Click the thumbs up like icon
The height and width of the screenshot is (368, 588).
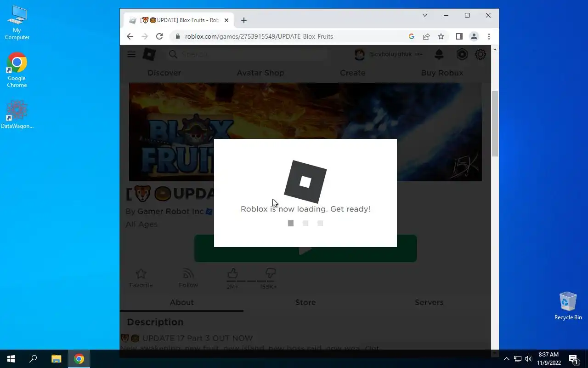[232, 273]
